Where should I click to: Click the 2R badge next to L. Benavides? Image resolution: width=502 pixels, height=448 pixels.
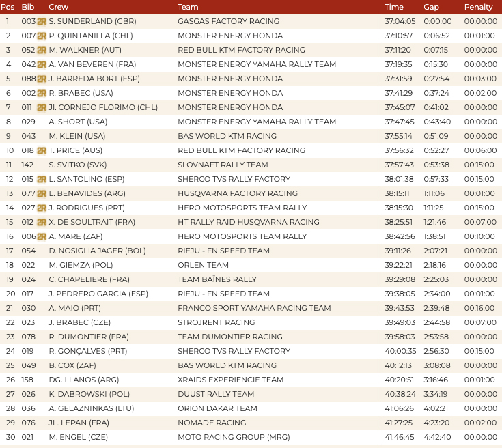click(42, 194)
